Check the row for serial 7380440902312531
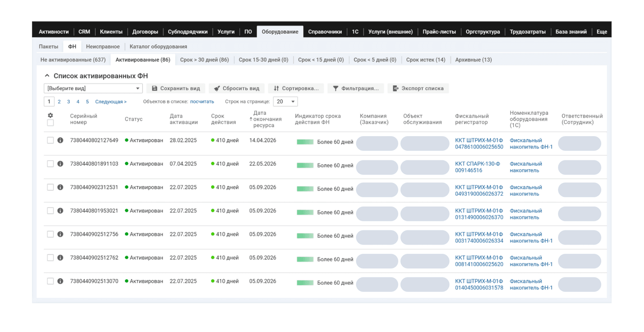This screenshot has height=332, width=644. [50, 187]
